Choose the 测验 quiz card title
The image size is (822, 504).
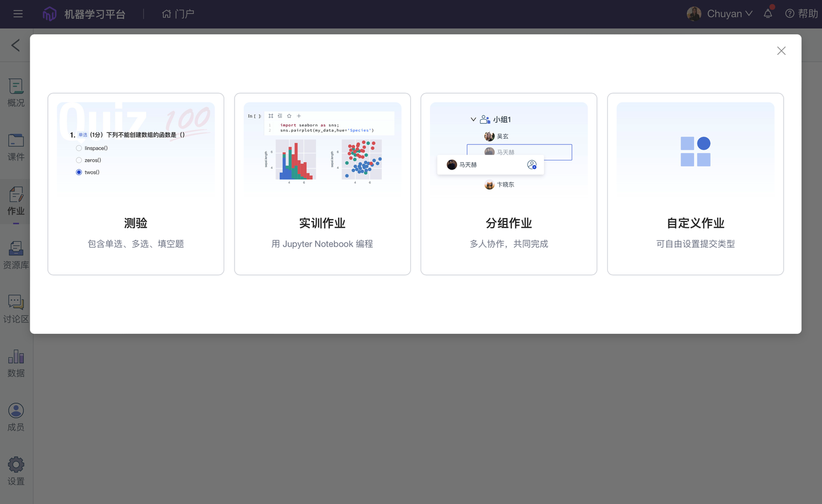coord(136,223)
